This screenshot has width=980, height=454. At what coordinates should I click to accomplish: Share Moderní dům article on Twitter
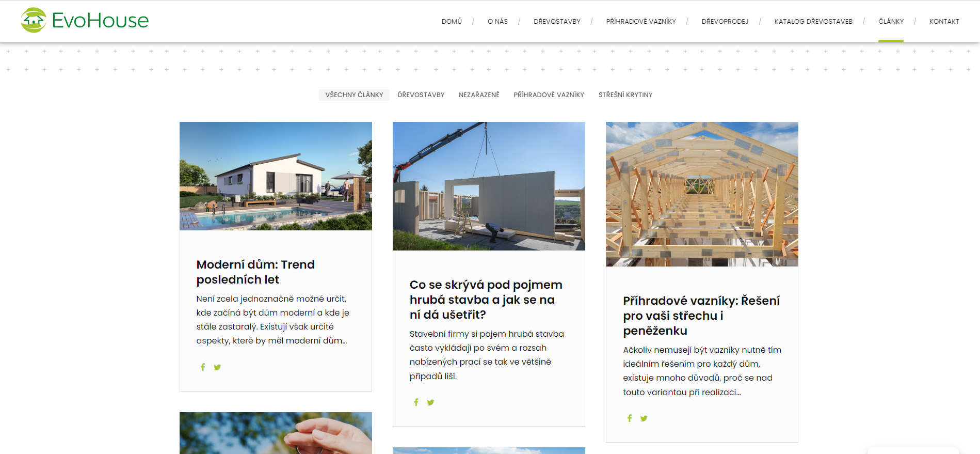coord(217,367)
